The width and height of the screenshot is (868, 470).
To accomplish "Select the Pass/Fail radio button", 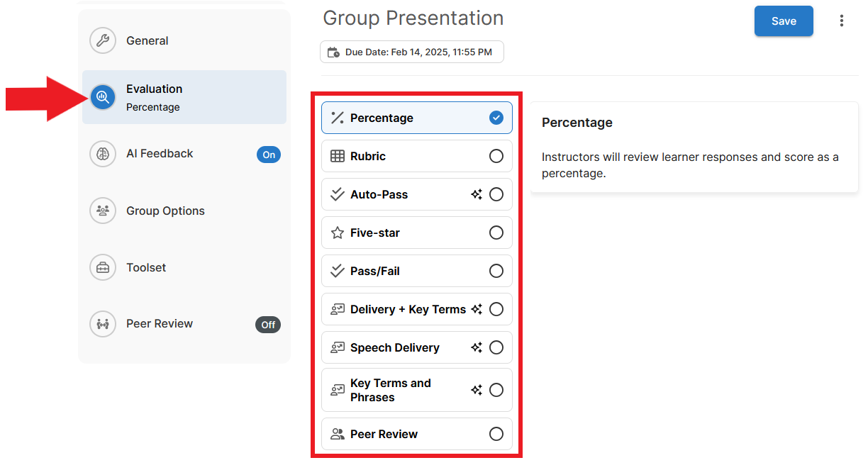I will tap(496, 271).
